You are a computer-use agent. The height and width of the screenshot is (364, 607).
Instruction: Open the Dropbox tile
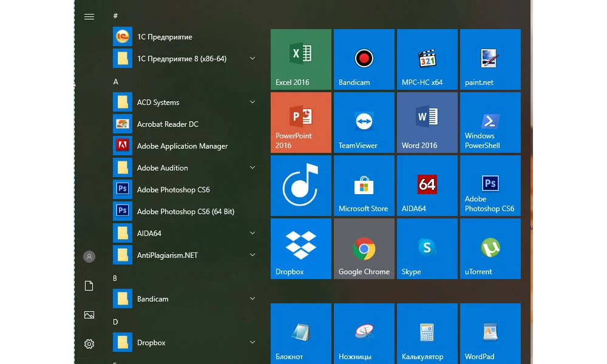point(301,248)
